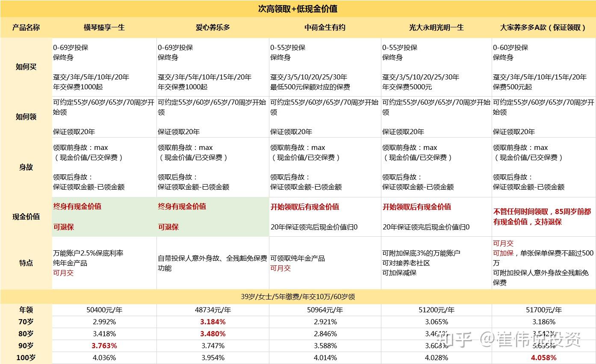Click red 可月交 in 横琴臻享一生 column
The width and height of the screenshot is (596, 364).
tap(63, 273)
